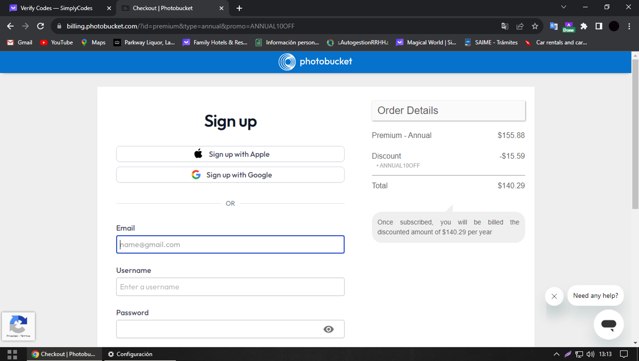Open Car rentals and car... bookmark

coord(556,42)
